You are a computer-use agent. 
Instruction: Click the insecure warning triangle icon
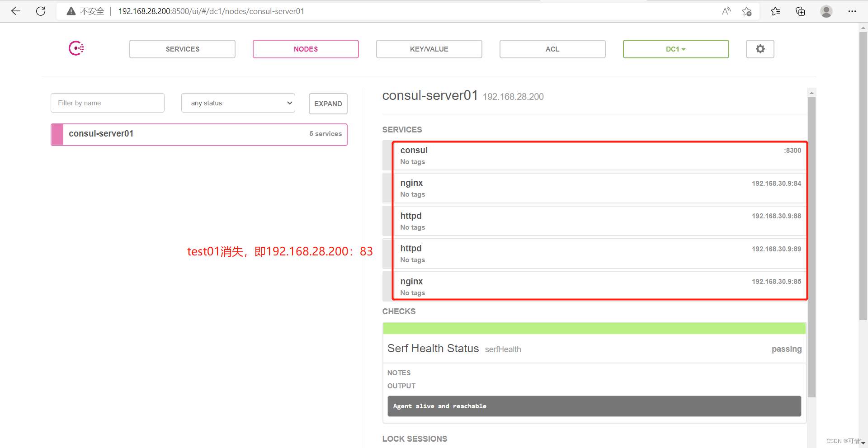[71, 11]
